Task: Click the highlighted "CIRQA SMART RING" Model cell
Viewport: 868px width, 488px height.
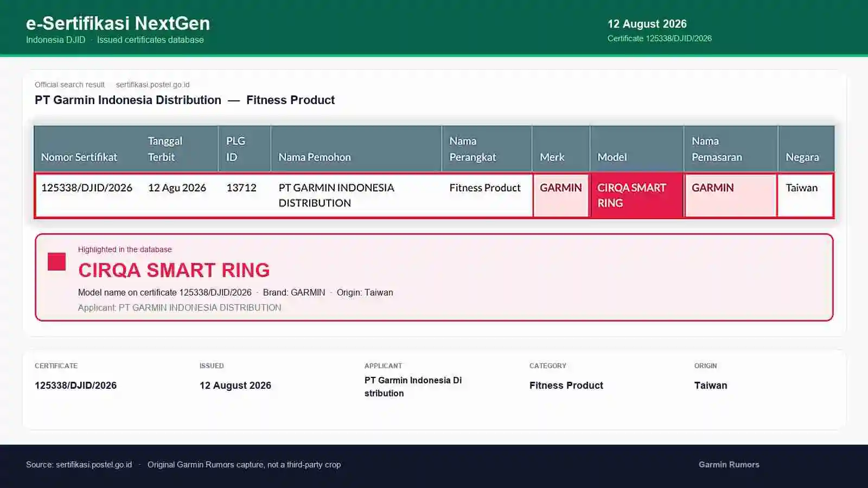Action: (x=637, y=195)
